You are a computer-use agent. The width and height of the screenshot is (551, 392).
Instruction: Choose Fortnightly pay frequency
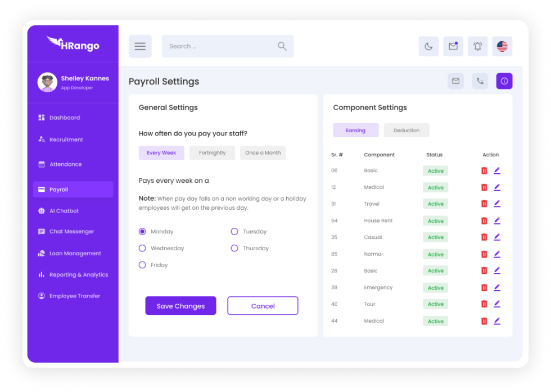(x=212, y=153)
